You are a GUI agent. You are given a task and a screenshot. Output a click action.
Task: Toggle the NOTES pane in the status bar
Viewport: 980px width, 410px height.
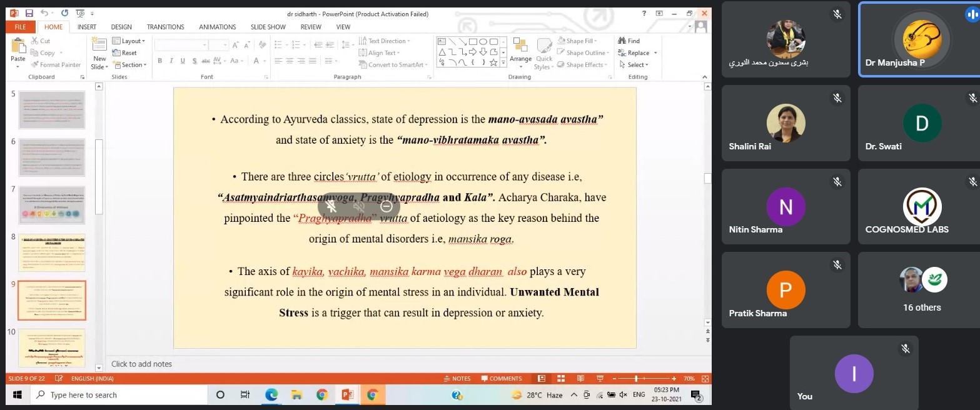coord(457,379)
